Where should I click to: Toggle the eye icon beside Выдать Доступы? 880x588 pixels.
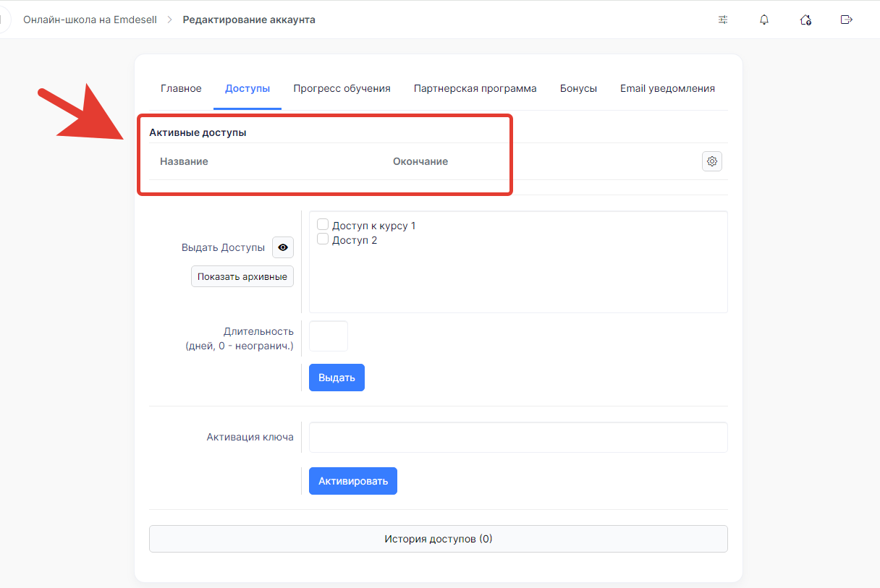283,247
